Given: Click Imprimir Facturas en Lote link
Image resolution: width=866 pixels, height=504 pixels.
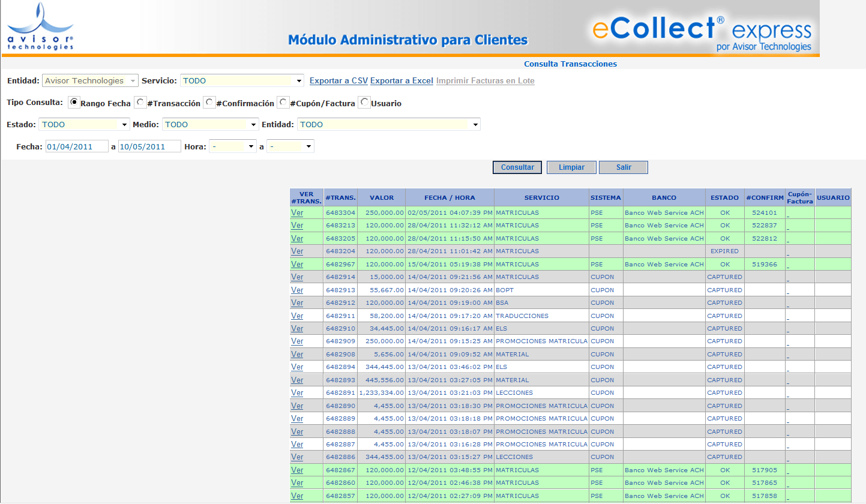Looking at the screenshot, I should [x=485, y=80].
